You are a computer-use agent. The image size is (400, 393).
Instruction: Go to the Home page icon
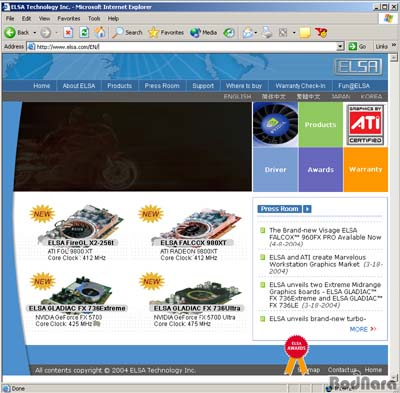click(x=100, y=32)
